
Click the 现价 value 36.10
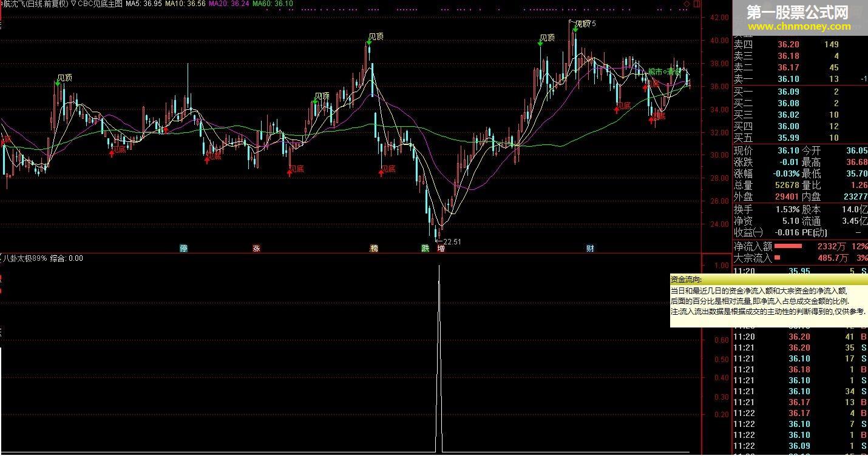788,150
